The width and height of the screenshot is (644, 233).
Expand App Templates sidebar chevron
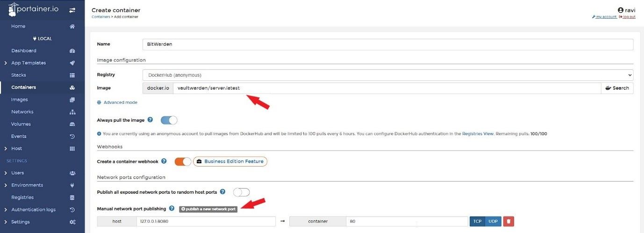[5, 63]
